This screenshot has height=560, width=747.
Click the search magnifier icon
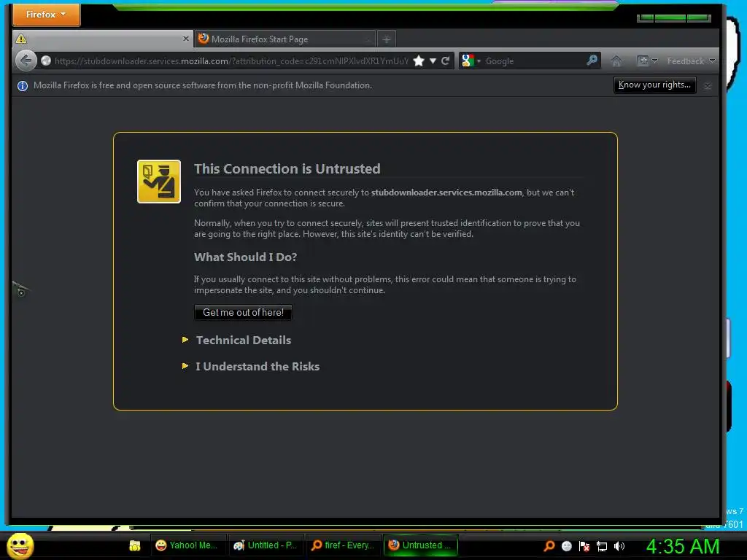click(x=592, y=60)
